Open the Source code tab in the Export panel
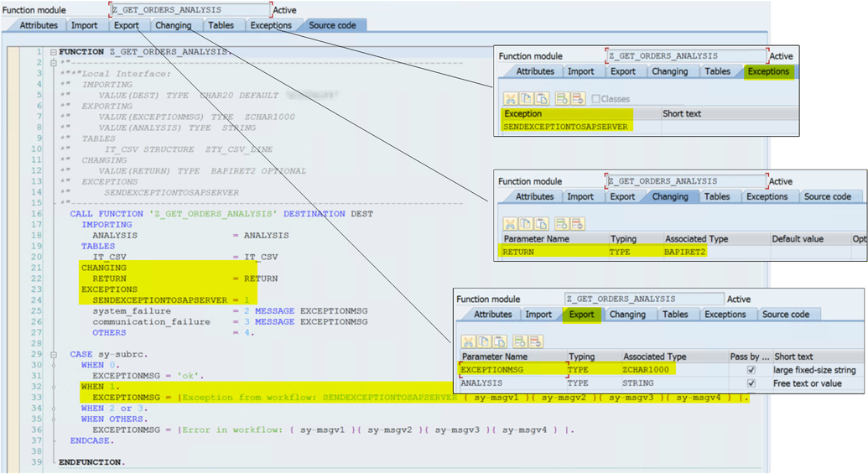Image resolution: width=868 pixels, height=474 pixels. coord(786,315)
